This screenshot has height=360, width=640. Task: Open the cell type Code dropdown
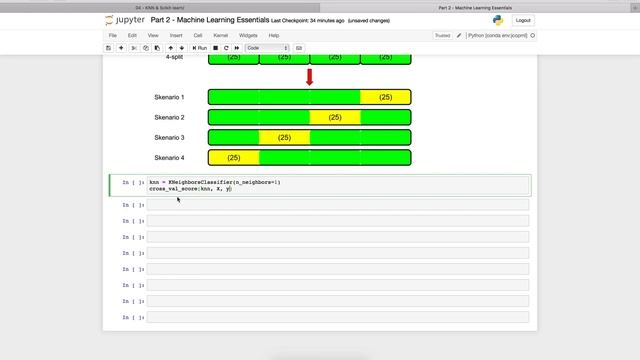coord(267,48)
